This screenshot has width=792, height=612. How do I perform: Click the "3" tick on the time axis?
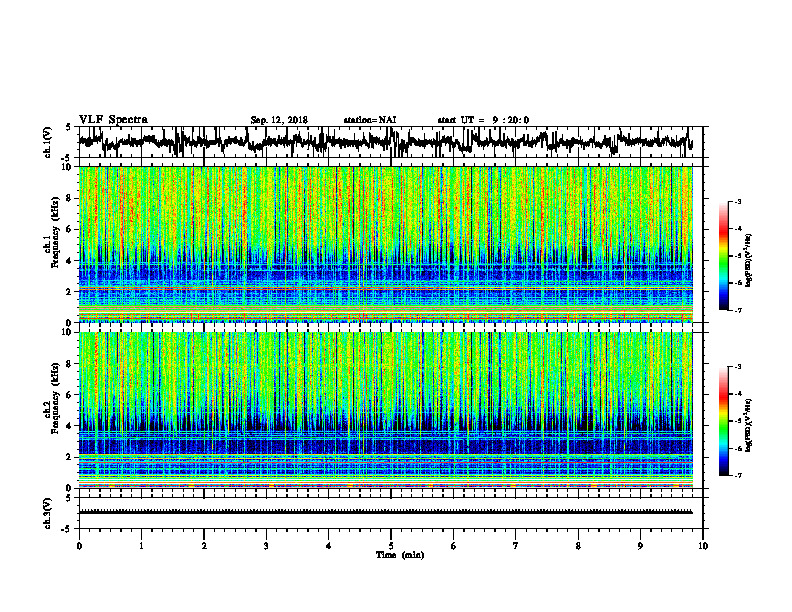[266, 546]
